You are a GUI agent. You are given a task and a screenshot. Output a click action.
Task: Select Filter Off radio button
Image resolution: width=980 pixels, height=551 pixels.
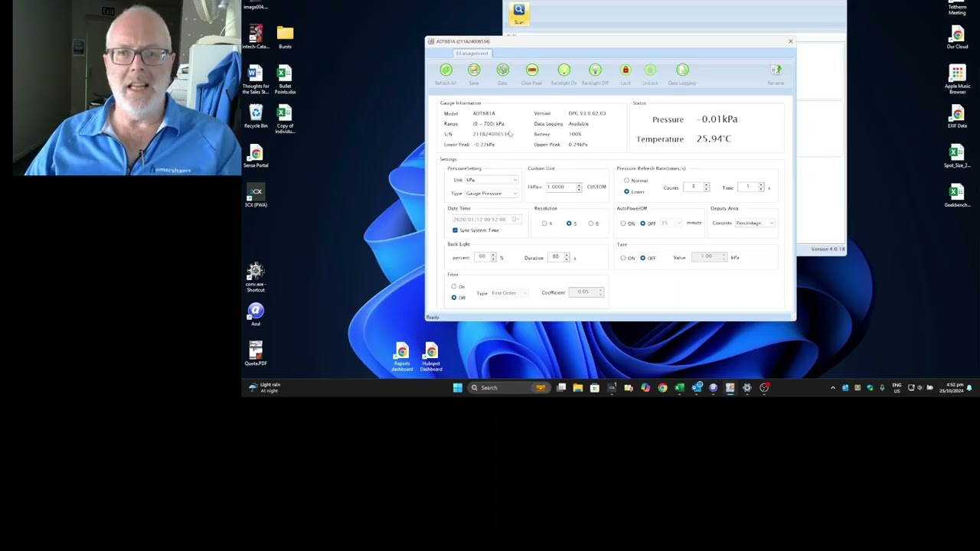(x=454, y=298)
